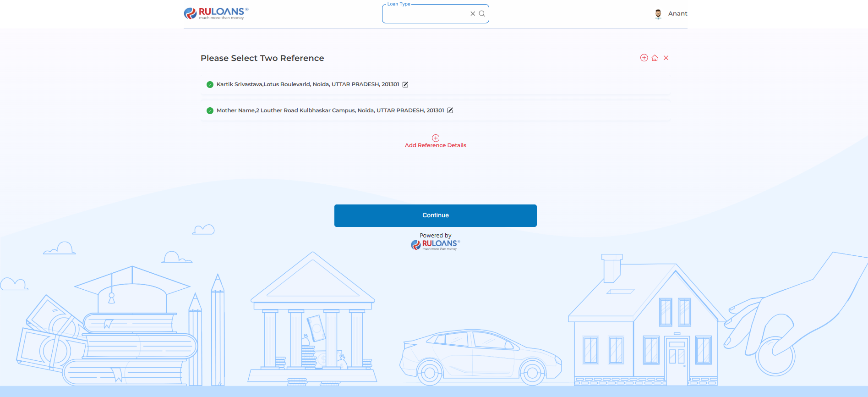Edit the Kartik Srivastava reference
This screenshot has width=868, height=397.
coord(405,84)
